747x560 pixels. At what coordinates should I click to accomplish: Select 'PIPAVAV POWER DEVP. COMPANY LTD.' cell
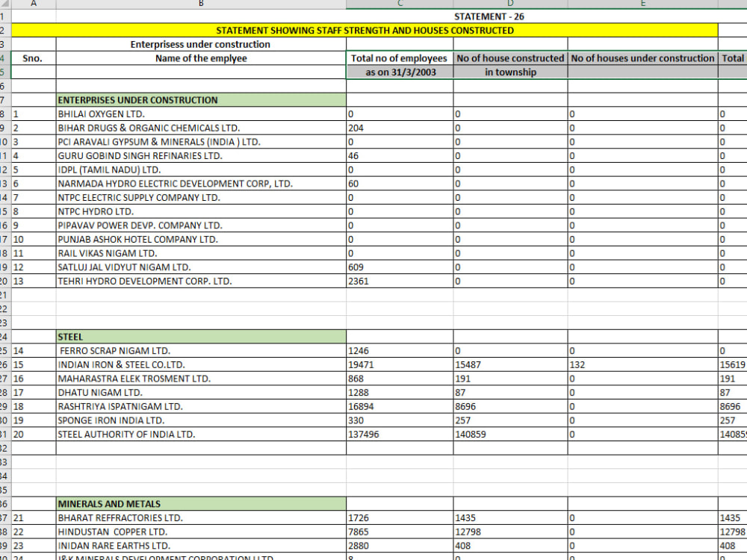[201, 225]
